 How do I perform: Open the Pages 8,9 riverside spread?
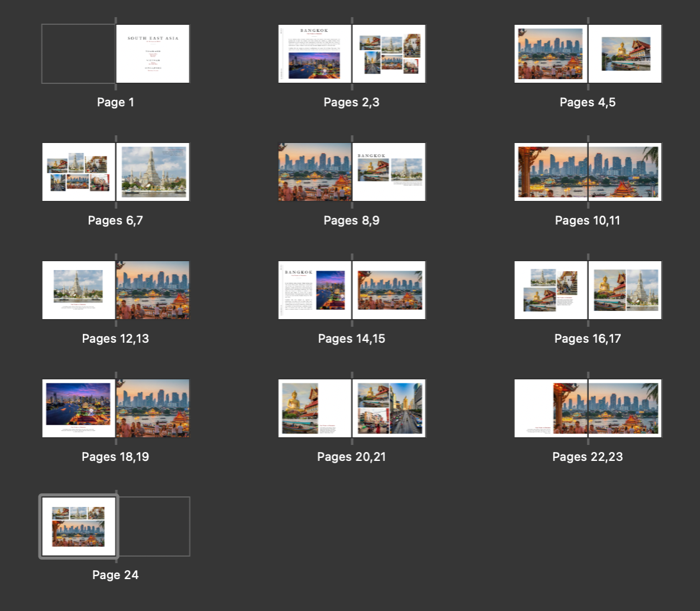352,171
